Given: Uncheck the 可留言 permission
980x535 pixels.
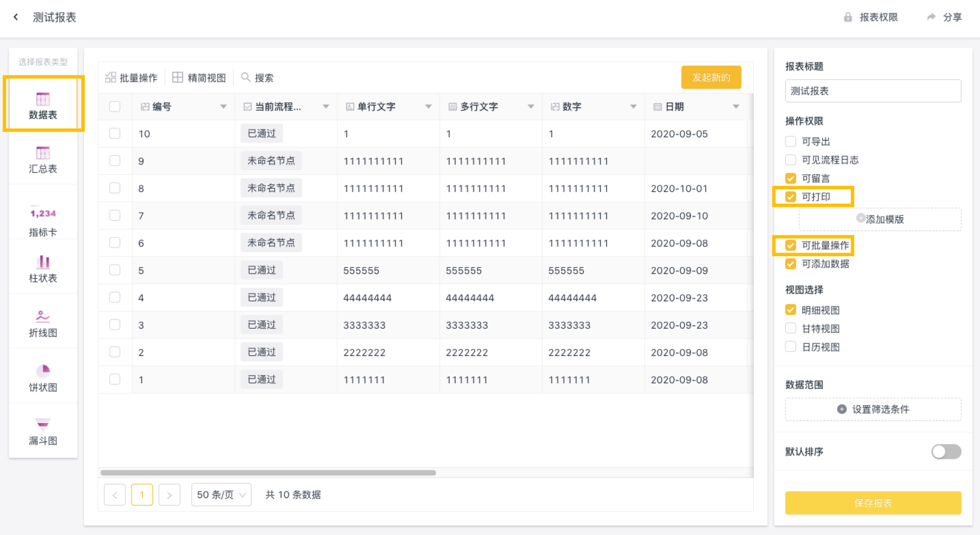Looking at the screenshot, I should (791, 178).
